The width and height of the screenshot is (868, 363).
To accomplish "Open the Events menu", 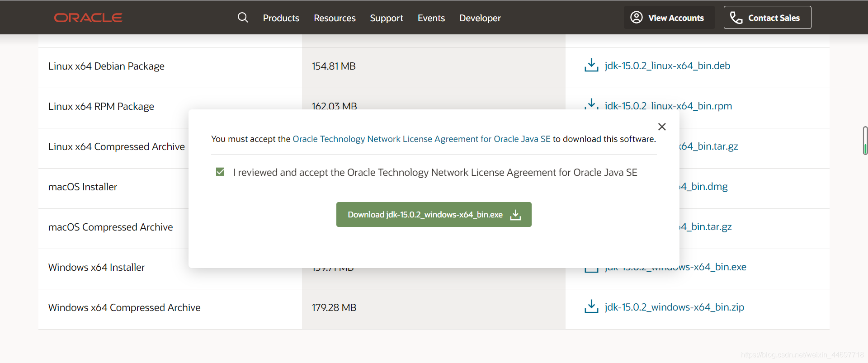I will 431,18.
